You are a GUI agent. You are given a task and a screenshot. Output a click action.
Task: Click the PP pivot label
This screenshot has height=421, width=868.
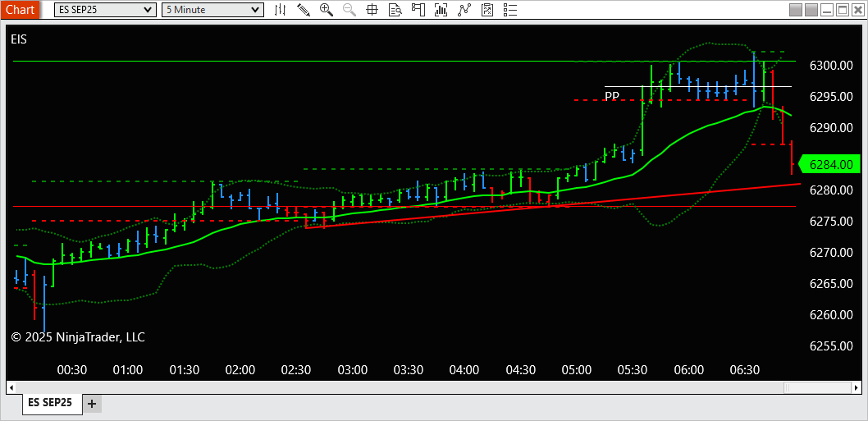[x=612, y=96]
